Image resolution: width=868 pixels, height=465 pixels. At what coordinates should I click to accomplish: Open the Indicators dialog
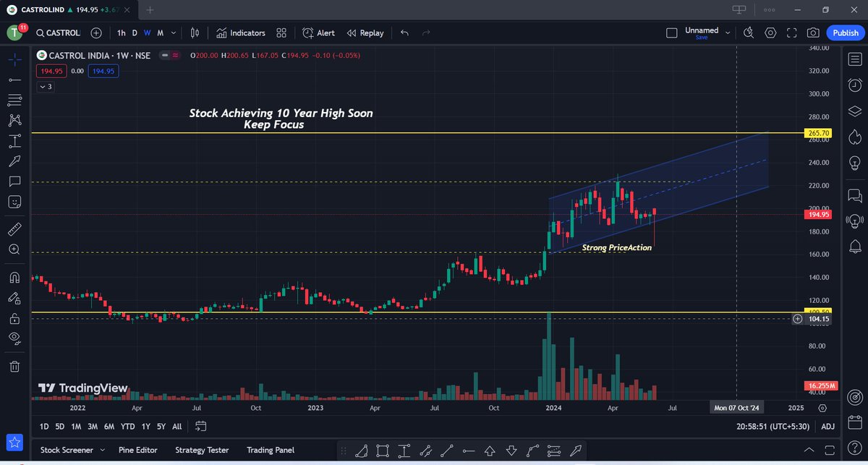[x=241, y=33]
